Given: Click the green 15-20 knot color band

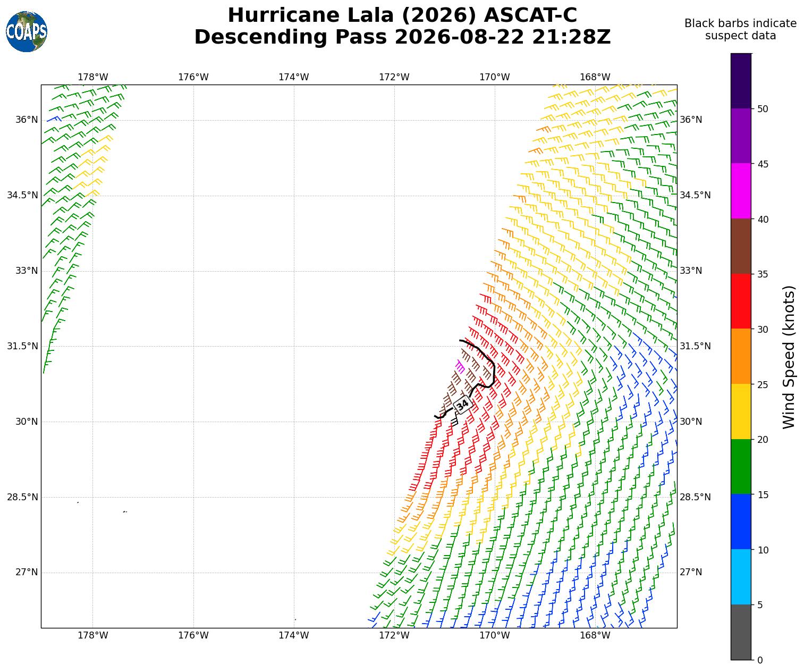Looking at the screenshot, I should coord(741,467).
